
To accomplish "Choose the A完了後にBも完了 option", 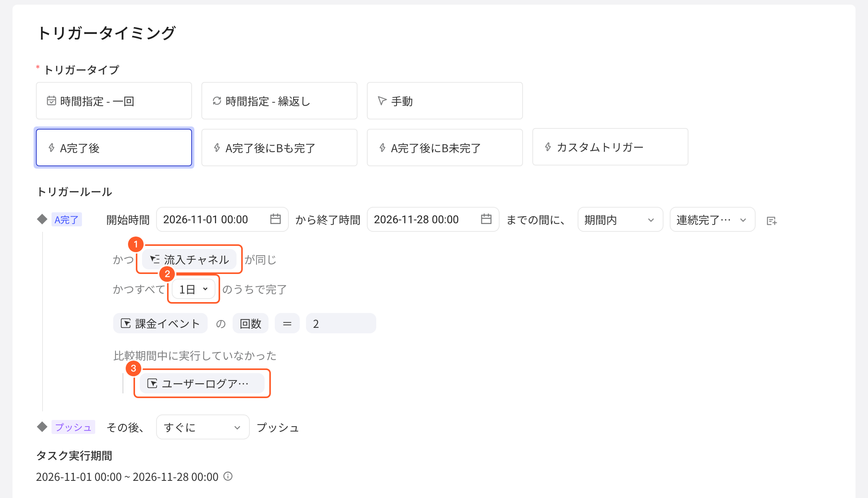I will pos(279,148).
